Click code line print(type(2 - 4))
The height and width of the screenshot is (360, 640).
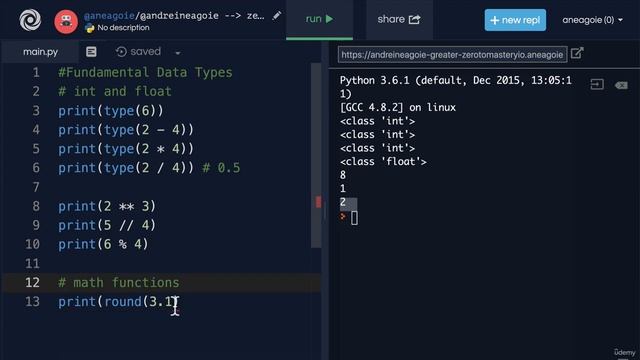(126, 130)
